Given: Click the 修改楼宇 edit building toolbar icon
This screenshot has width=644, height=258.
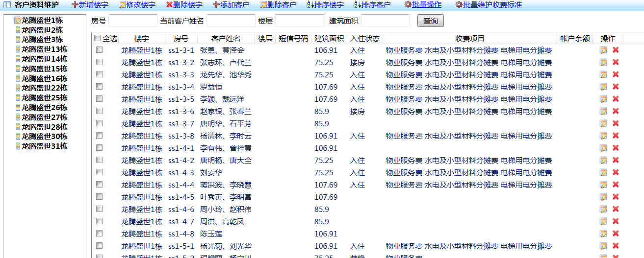Looking at the screenshot, I should 122,5.
